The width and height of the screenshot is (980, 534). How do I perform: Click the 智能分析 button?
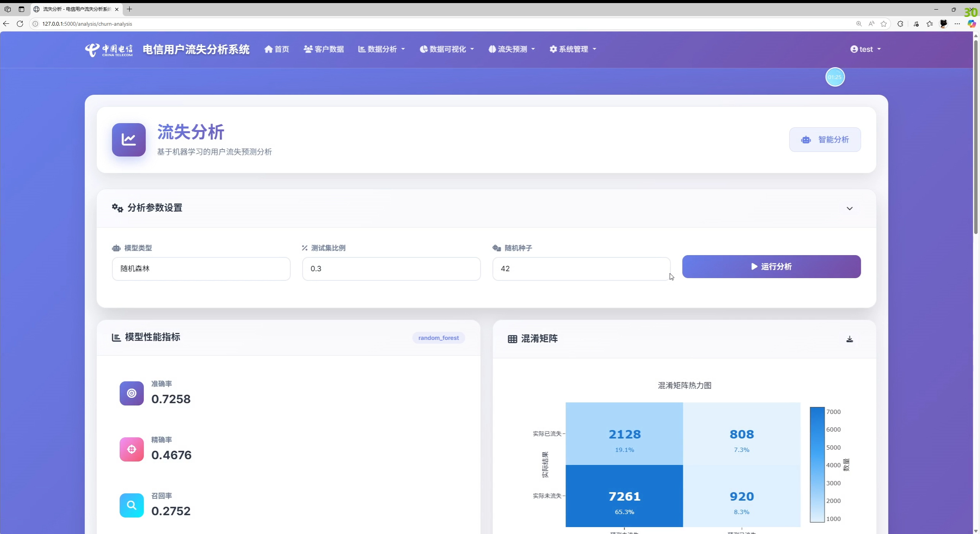pos(825,140)
